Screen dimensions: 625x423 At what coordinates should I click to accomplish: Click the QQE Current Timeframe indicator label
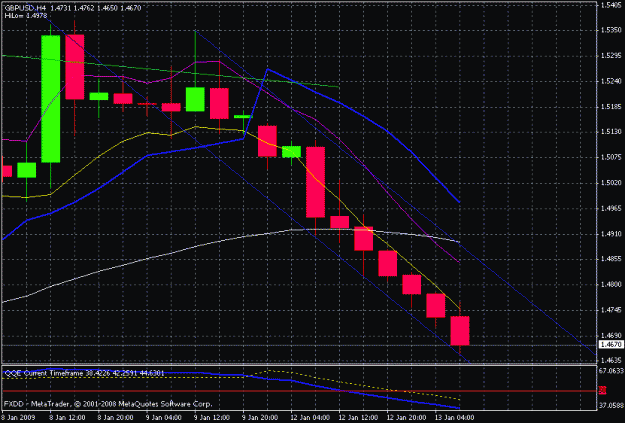pos(84,374)
